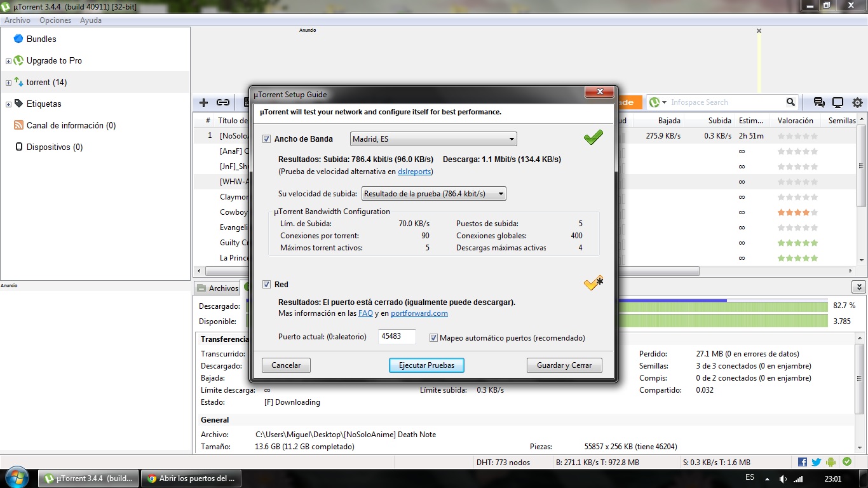Show hidden tray icons arrow
This screenshot has height=488, width=868.
(x=767, y=478)
